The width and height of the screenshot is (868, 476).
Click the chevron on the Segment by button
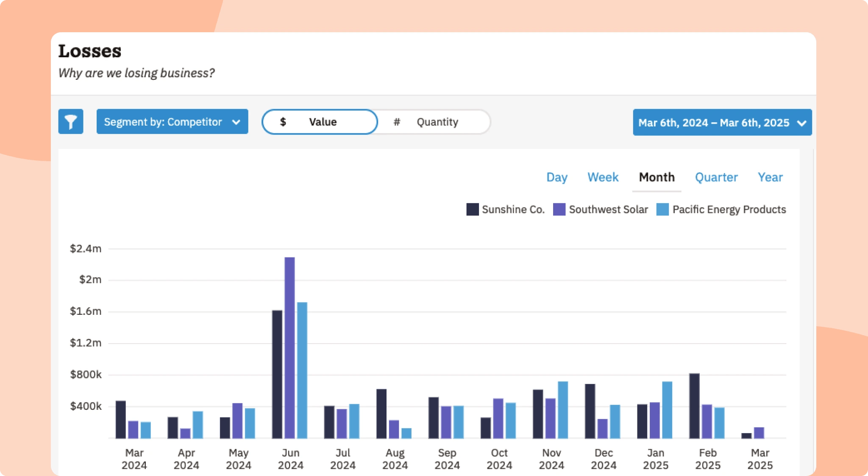237,122
